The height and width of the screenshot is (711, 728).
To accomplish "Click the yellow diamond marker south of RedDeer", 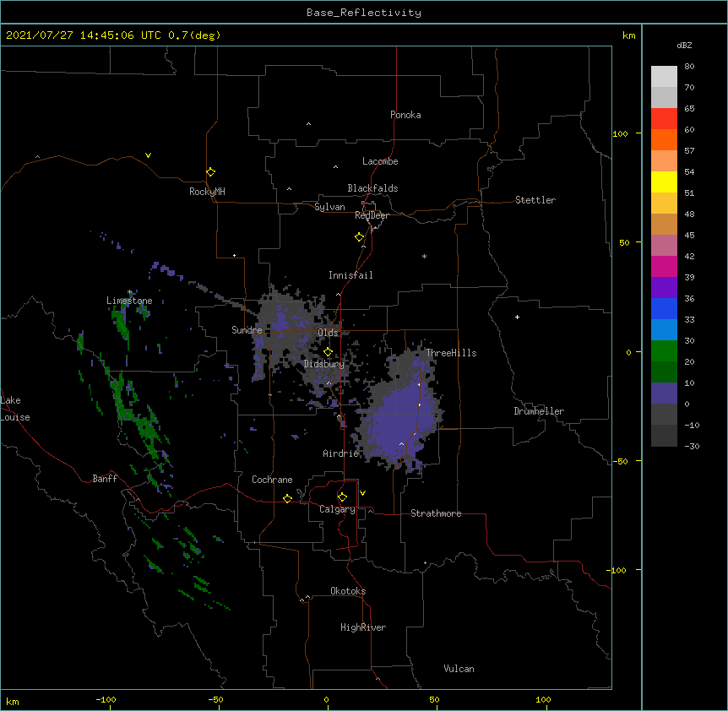I will pos(360,237).
